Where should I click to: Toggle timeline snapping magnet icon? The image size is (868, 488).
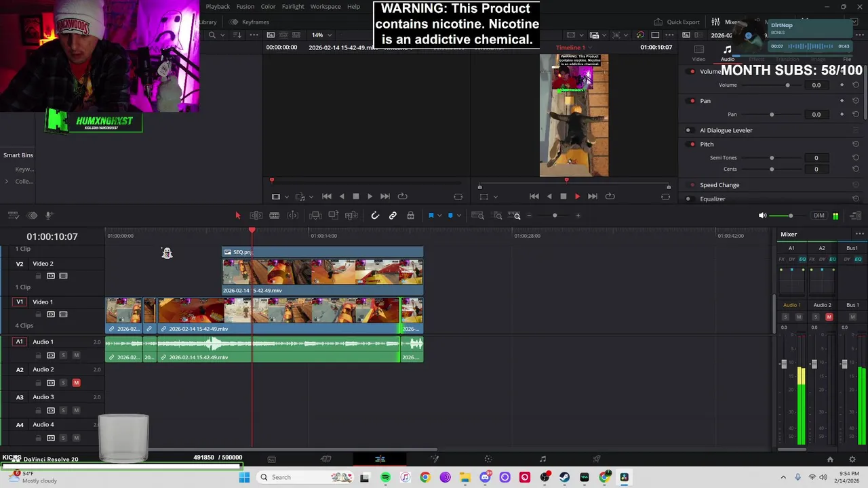(375, 216)
